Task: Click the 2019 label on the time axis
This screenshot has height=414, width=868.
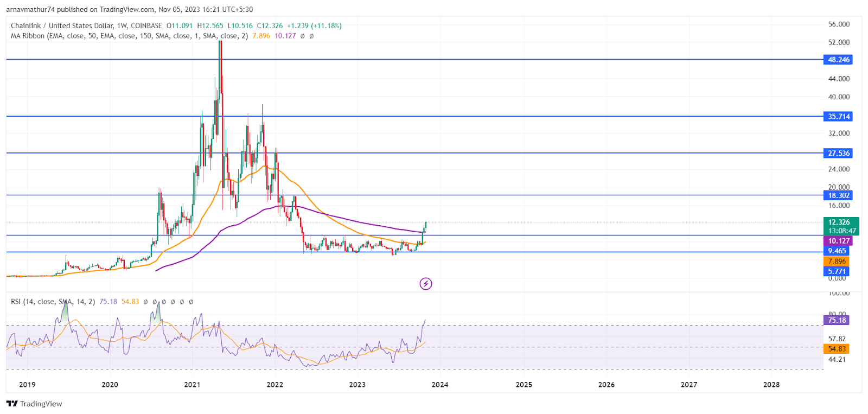Action: coord(27,385)
